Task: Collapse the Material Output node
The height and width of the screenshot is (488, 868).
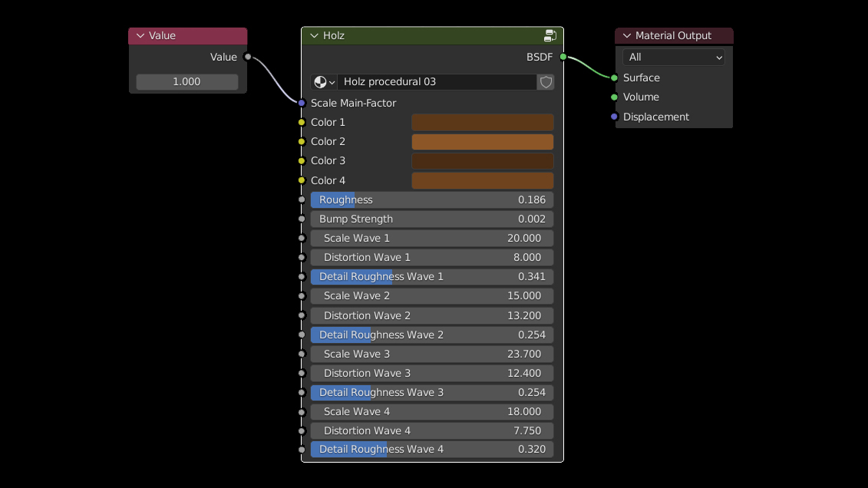Action: [x=626, y=36]
